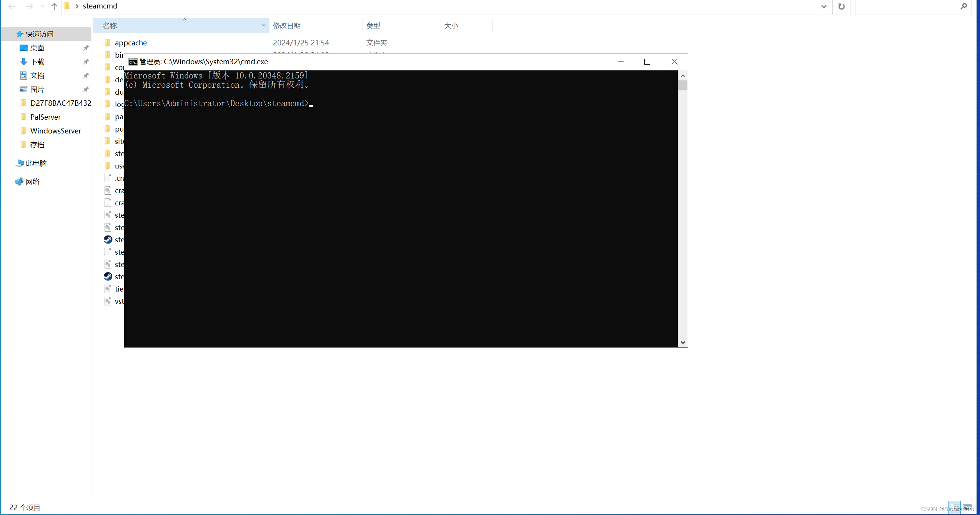Switch to details view in status bar
Viewport: 980px width, 515px height.
pyautogui.click(x=954, y=507)
